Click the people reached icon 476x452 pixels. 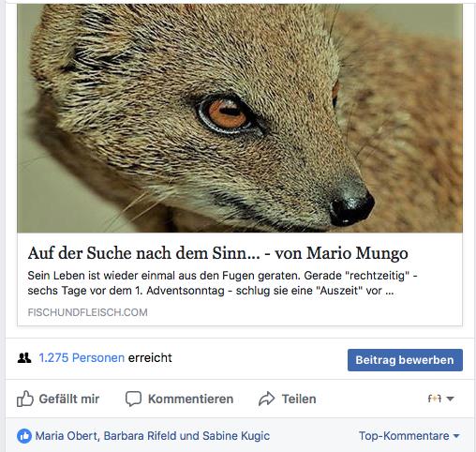[24, 358]
